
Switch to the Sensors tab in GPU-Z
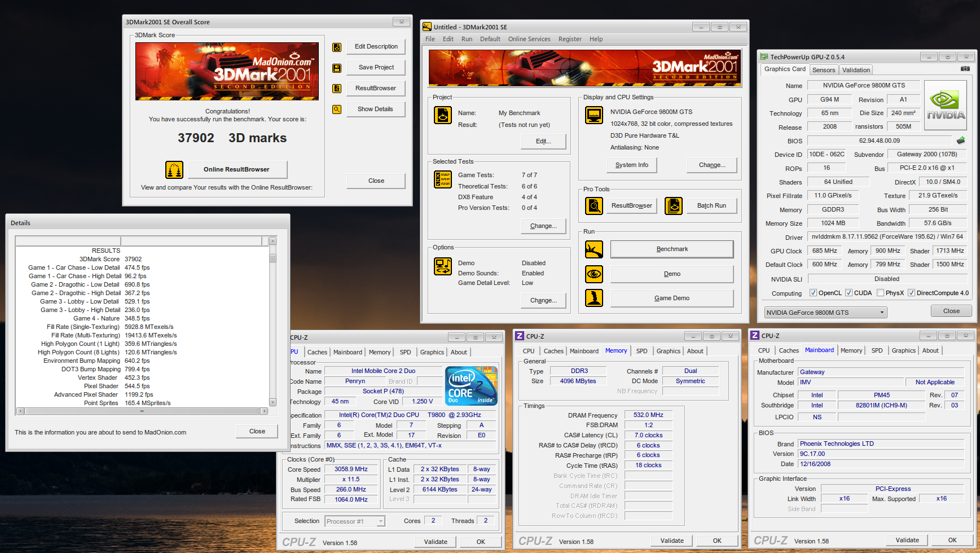click(824, 70)
